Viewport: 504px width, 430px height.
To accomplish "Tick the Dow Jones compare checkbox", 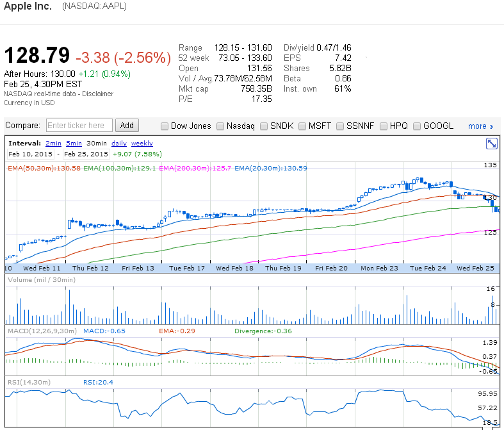I will 164,126.
